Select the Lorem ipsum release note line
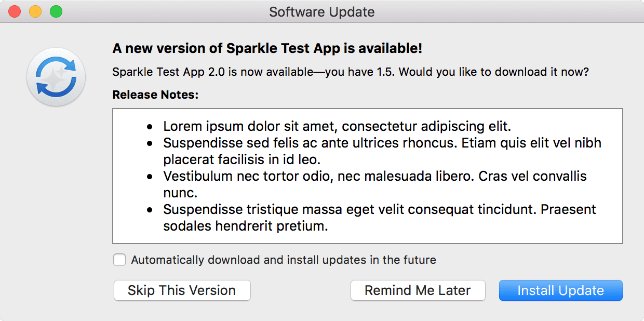The height and width of the screenshot is (321, 644). click(337, 126)
